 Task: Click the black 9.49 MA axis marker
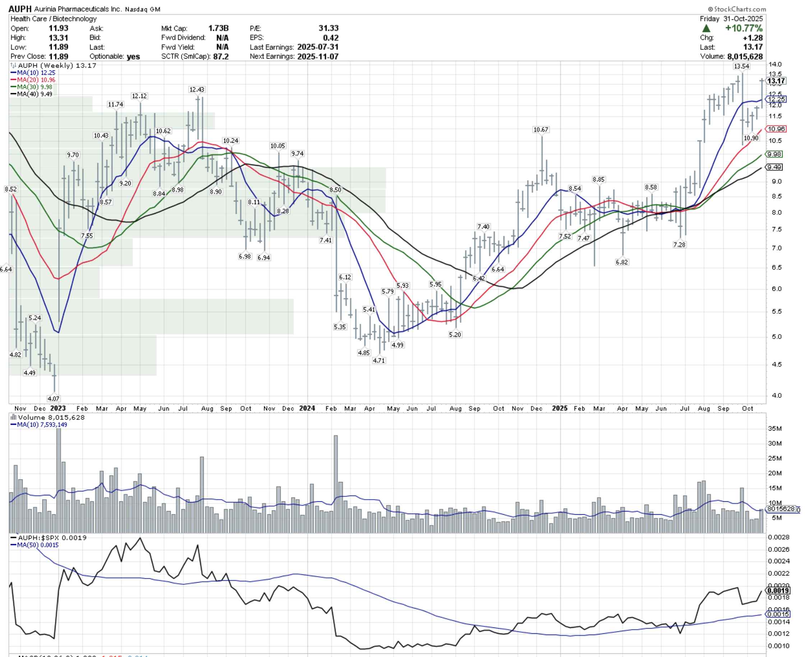point(774,167)
